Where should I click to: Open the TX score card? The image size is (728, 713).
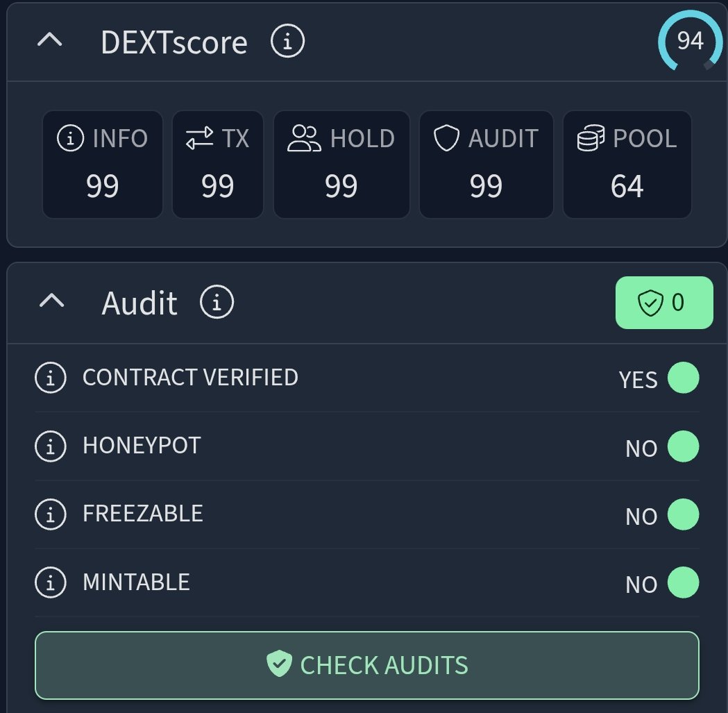218,165
